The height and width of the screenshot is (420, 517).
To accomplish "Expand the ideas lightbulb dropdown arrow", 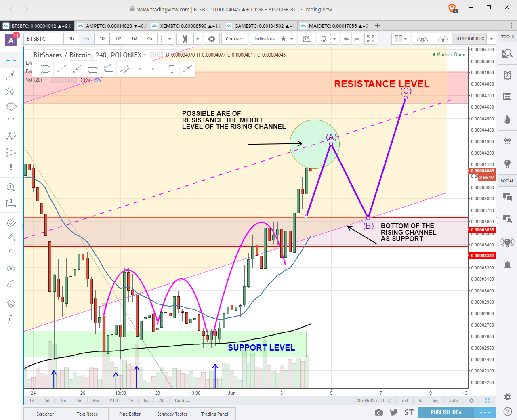I will pos(334,39).
